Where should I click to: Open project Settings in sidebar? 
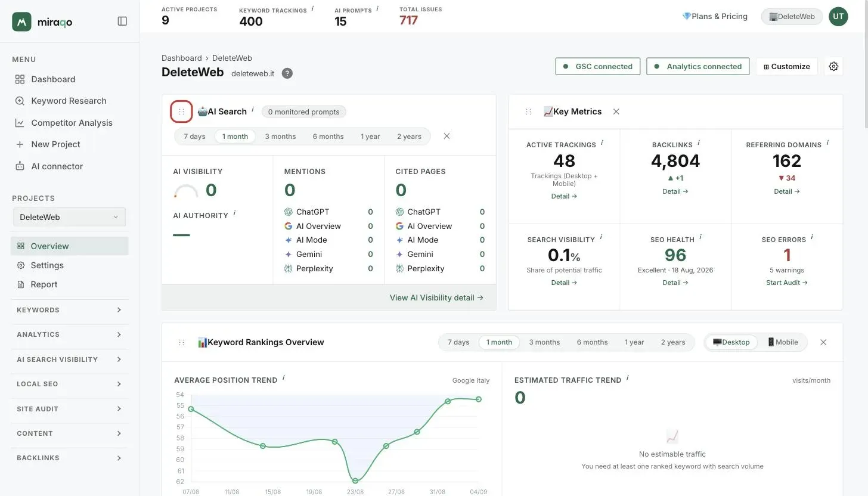point(70,265)
